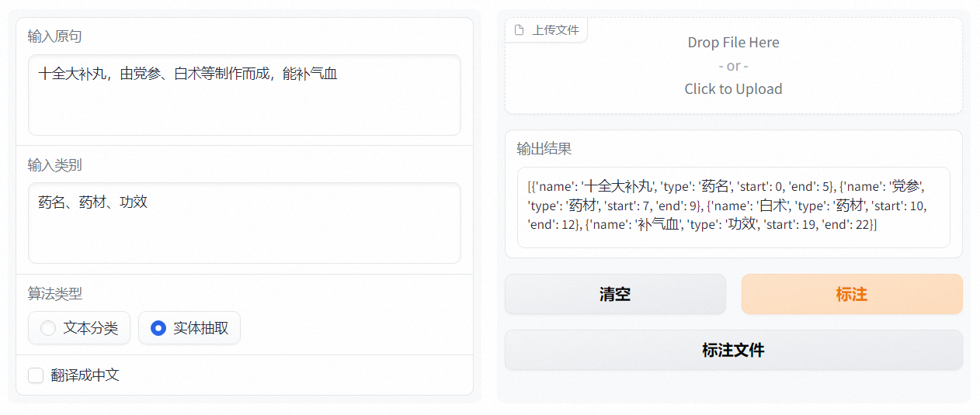Click the word 药名 in the category input
The height and width of the screenshot is (415, 980).
(53, 202)
